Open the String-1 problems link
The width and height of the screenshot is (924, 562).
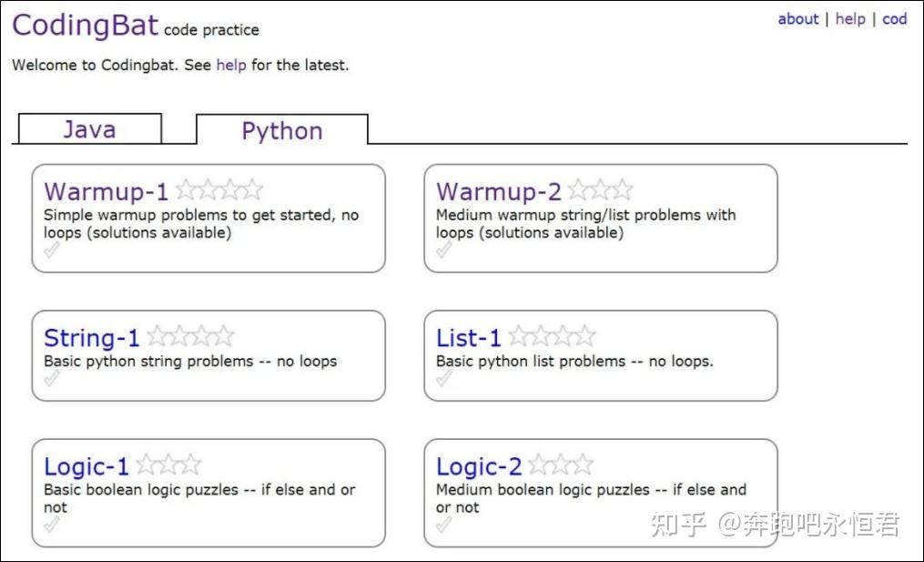pos(92,339)
